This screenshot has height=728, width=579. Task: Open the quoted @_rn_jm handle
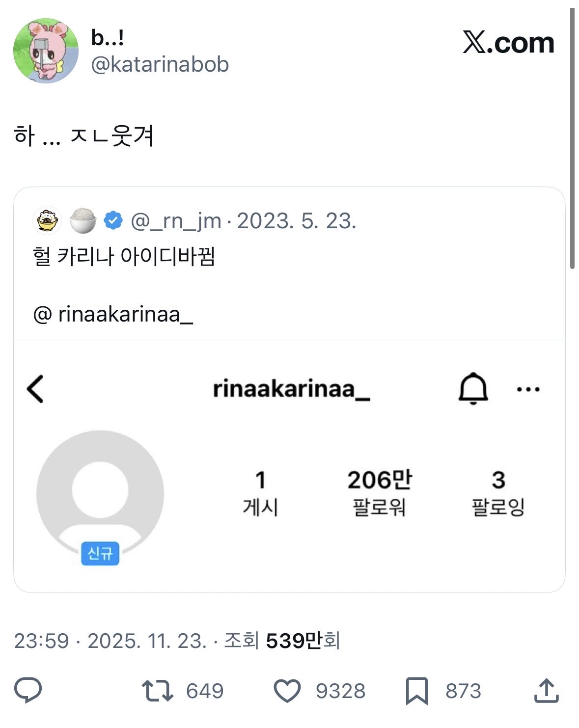pos(176,221)
